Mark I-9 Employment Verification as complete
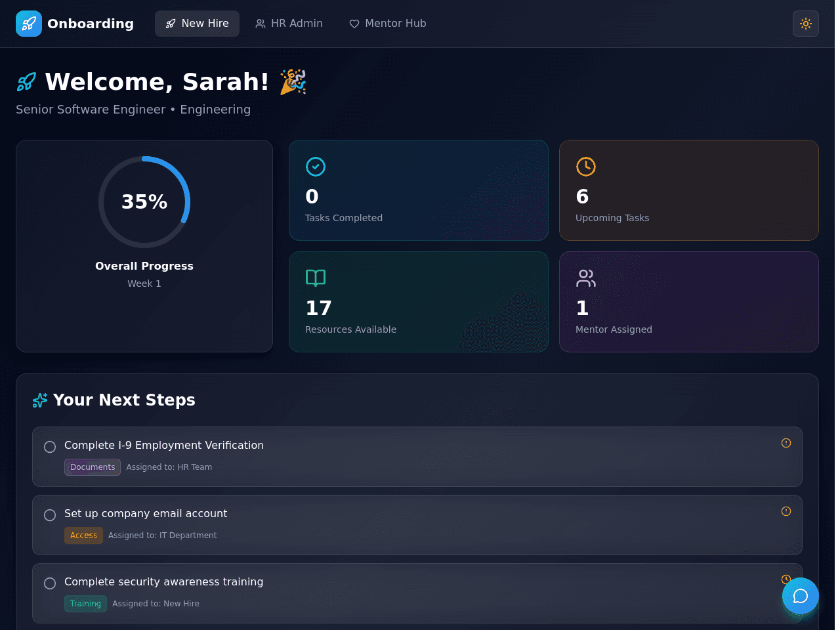 coord(50,447)
